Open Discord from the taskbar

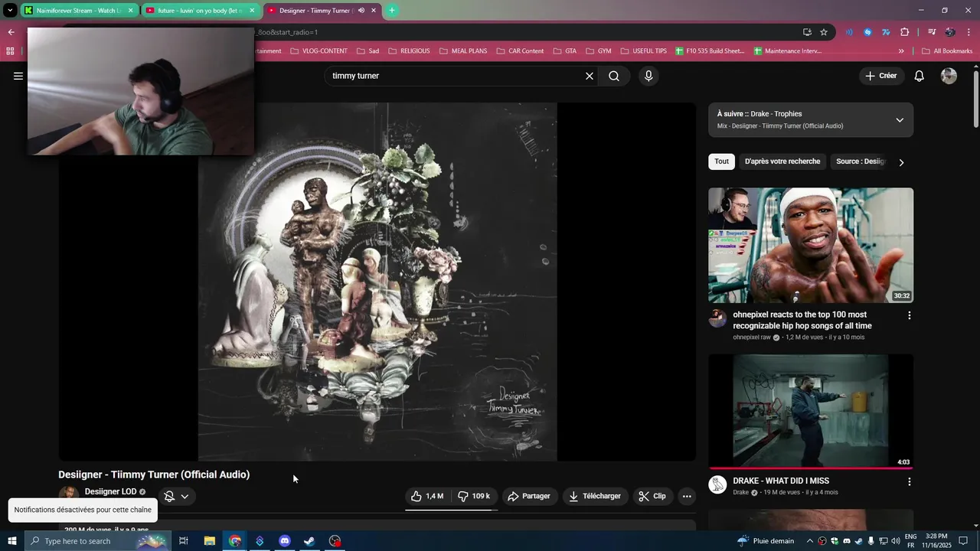285,541
